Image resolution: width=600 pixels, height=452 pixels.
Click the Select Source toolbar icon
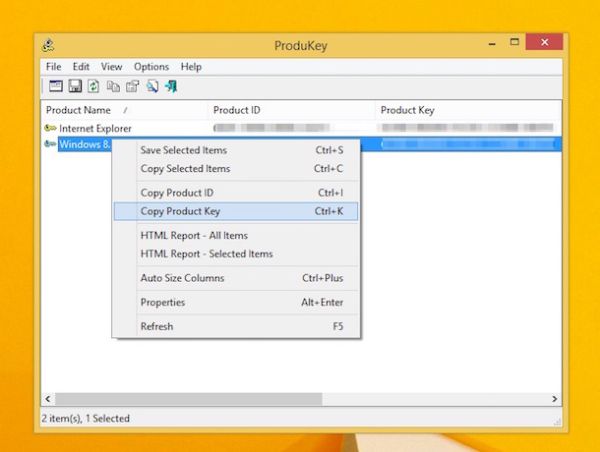[55, 87]
